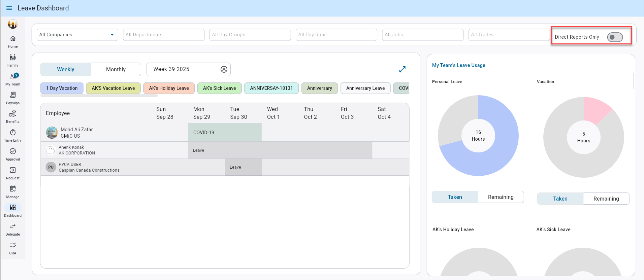Enable the Direct Reports Only toggle

click(614, 37)
